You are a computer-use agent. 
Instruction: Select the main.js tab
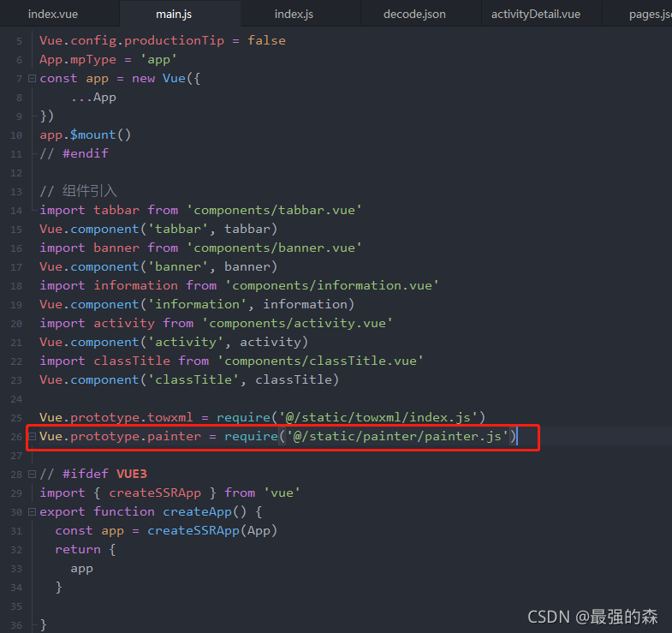tap(174, 15)
